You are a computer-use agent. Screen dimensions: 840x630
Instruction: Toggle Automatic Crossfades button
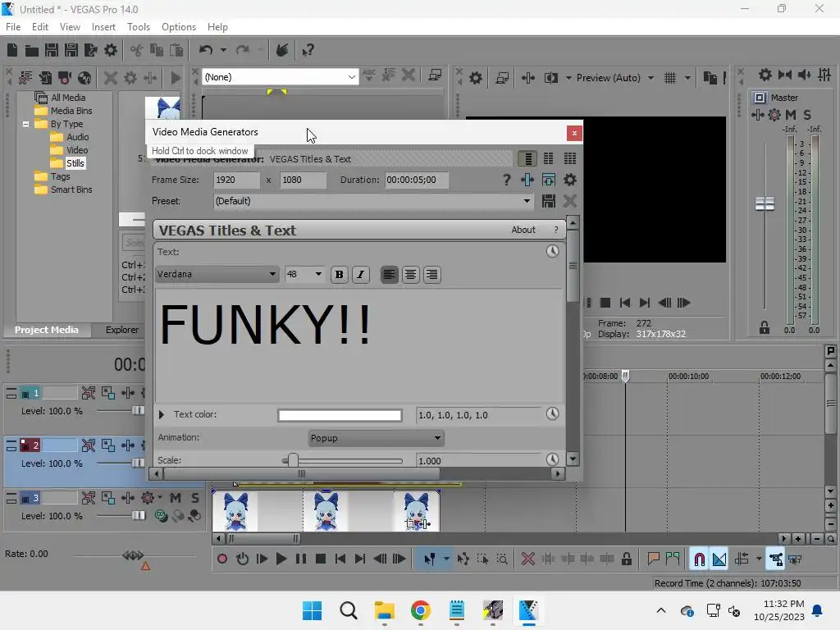point(719,559)
